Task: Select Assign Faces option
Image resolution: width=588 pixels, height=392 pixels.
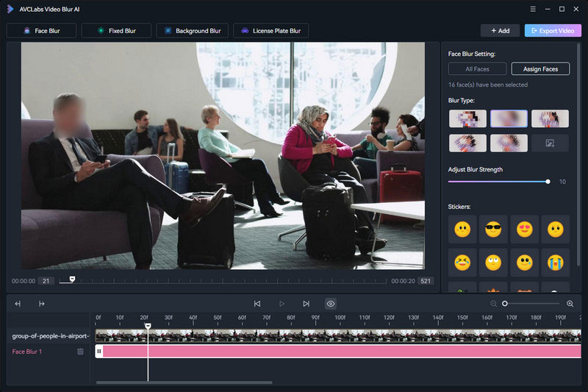Action: [540, 69]
